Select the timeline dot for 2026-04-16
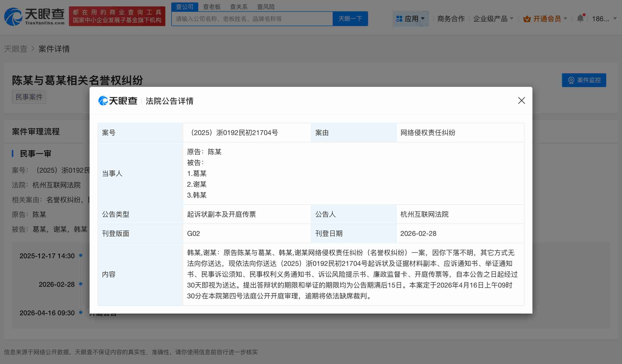This screenshot has height=364, width=622. click(81, 313)
